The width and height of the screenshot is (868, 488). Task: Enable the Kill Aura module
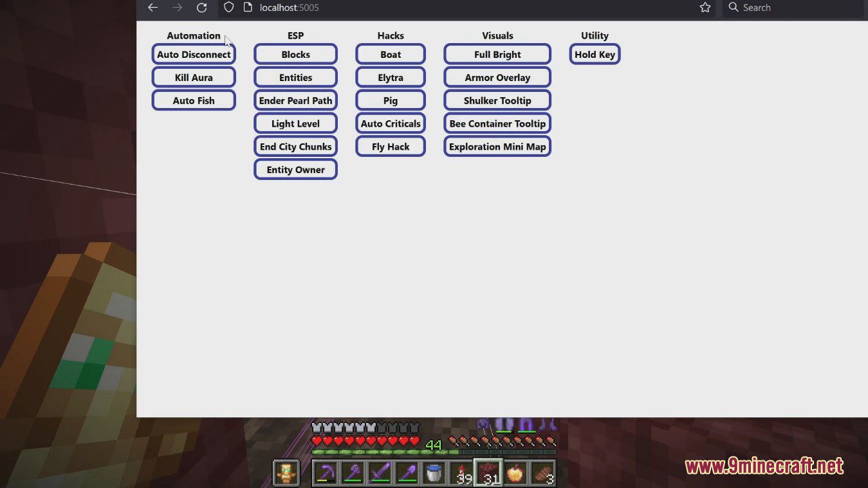(194, 78)
